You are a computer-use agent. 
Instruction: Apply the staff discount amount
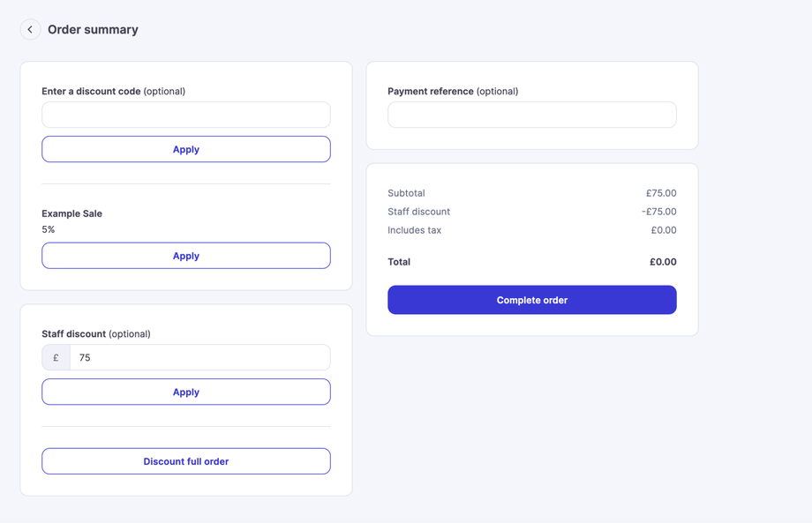(x=186, y=392)
